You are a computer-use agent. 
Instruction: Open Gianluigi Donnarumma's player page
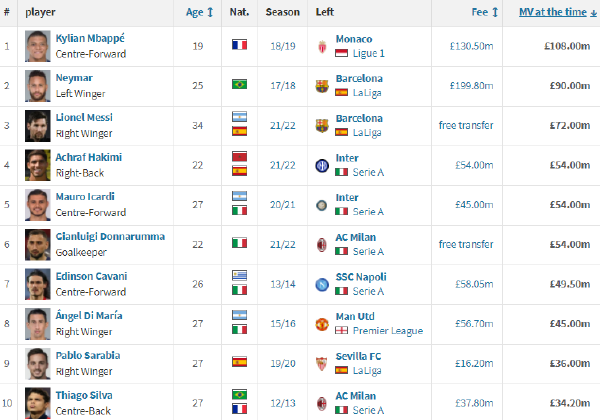[110, 236]
